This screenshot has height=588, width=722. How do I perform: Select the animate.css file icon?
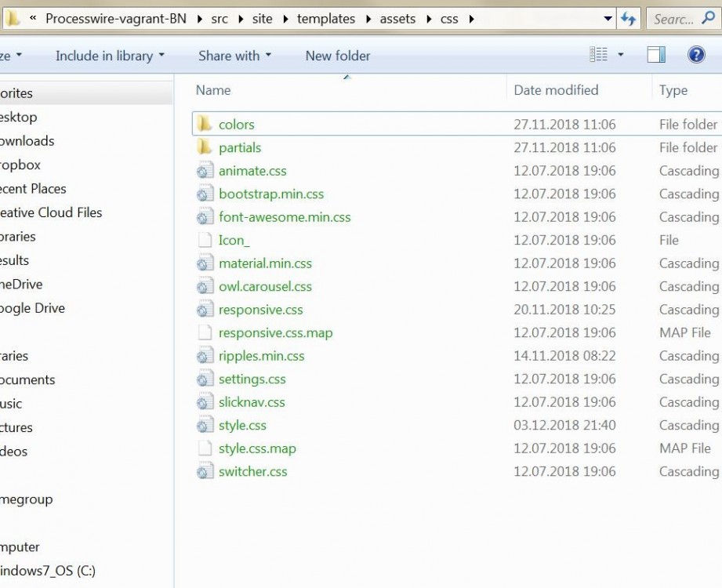205,171
